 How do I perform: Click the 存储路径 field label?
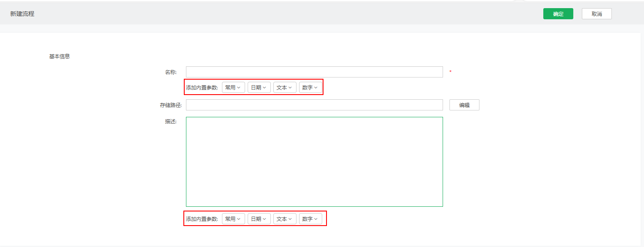[168, 105]
